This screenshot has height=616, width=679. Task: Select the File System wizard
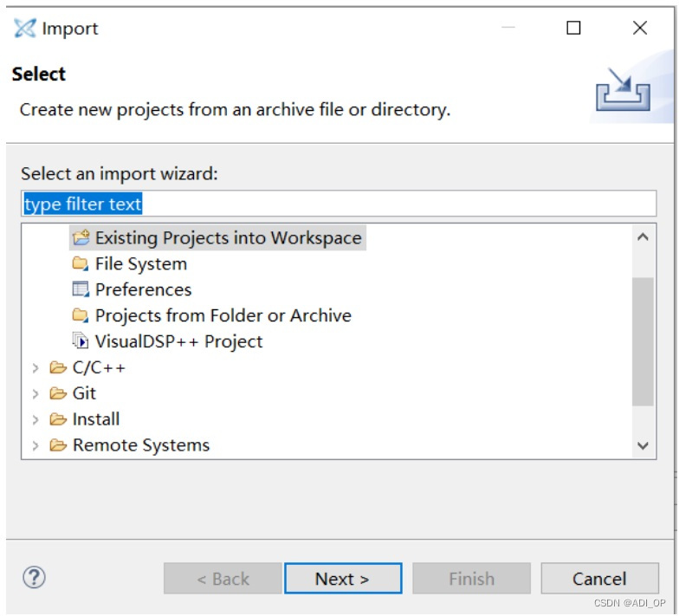141,263
